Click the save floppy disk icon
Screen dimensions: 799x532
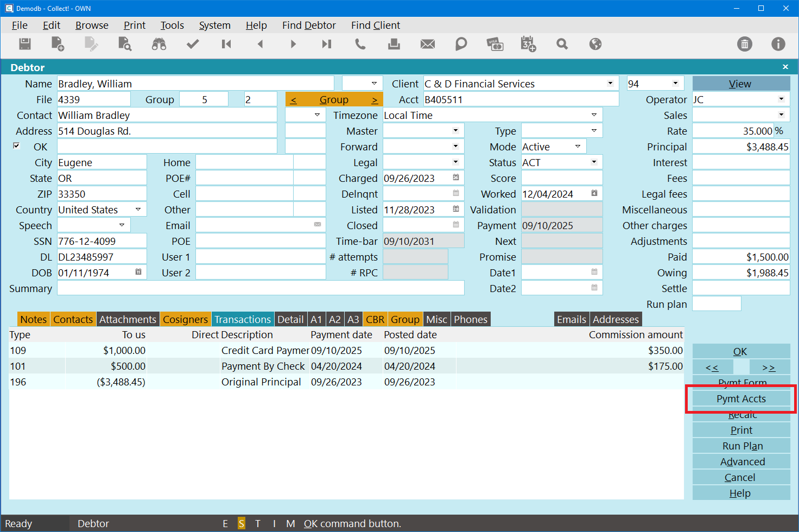pos(25,44)
